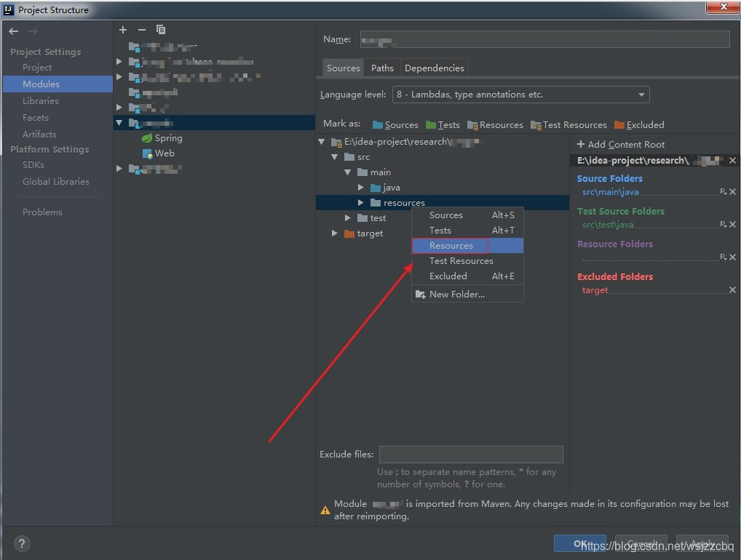Screen dimensions: 741x560
Task: Copy the selected module icon
Action: click(x=161, y=30)
